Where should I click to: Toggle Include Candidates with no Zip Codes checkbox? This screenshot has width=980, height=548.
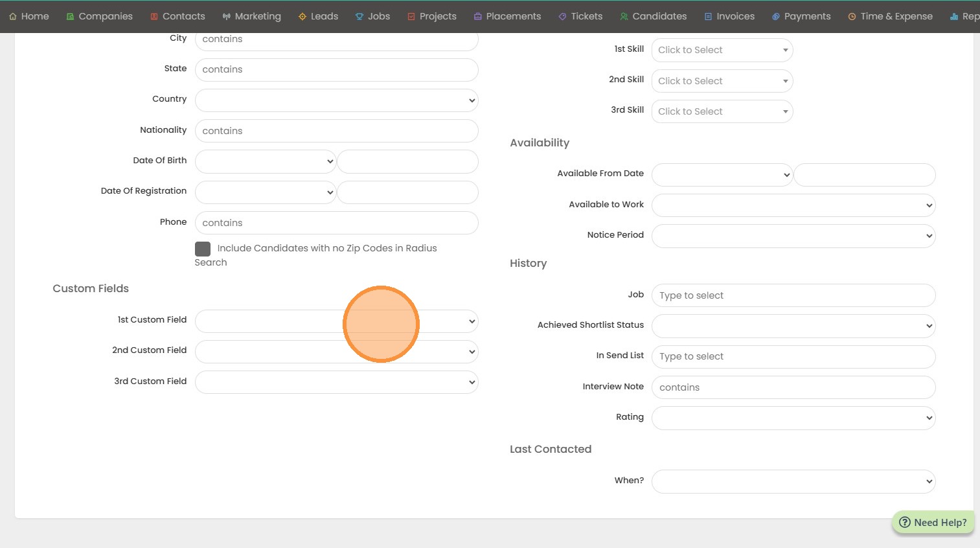click(203, 249)
